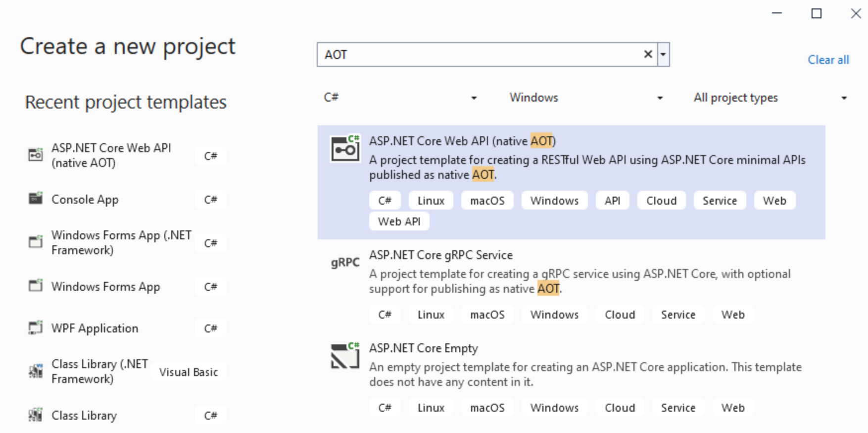The image size is (868, 433).
Task: Pick ASP.NET Core Web API (native AOT) recent template
Action: [111, 156]
